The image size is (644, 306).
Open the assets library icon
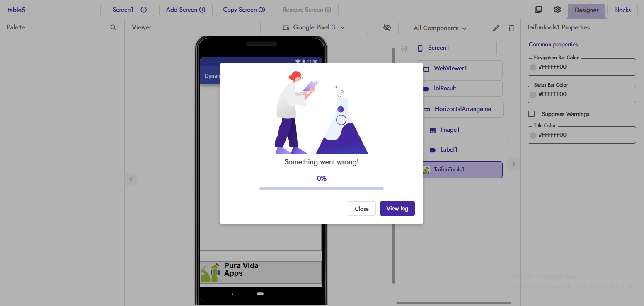538,10
